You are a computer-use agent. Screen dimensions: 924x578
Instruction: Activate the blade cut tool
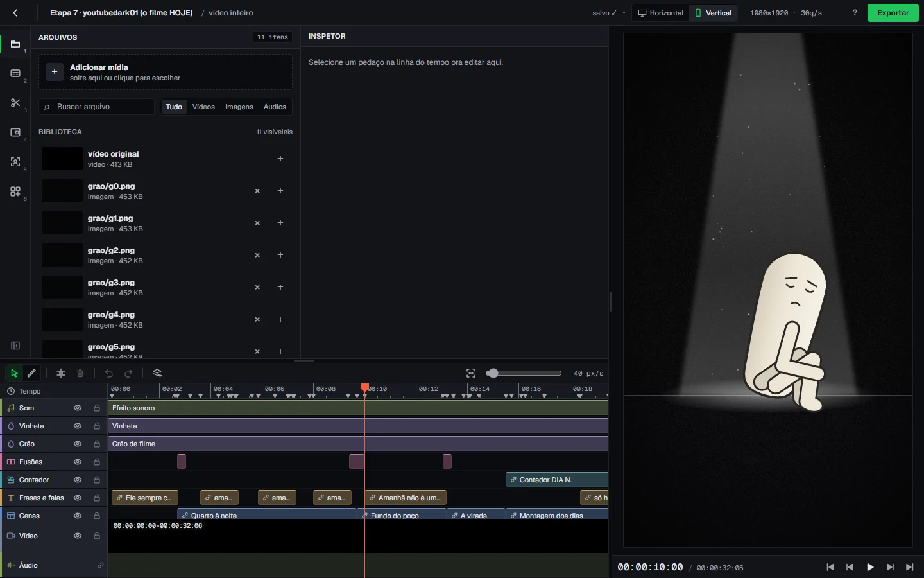(x=31, y=373)
